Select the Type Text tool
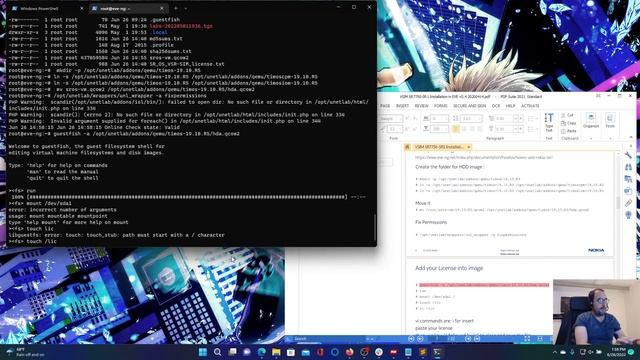640x360 pixels. pos(549,122)
